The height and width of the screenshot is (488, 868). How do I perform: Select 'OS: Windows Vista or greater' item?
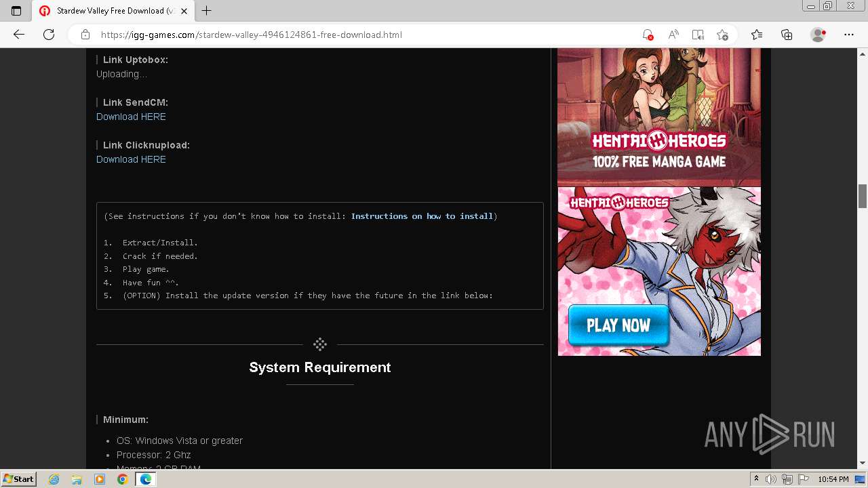180,441
